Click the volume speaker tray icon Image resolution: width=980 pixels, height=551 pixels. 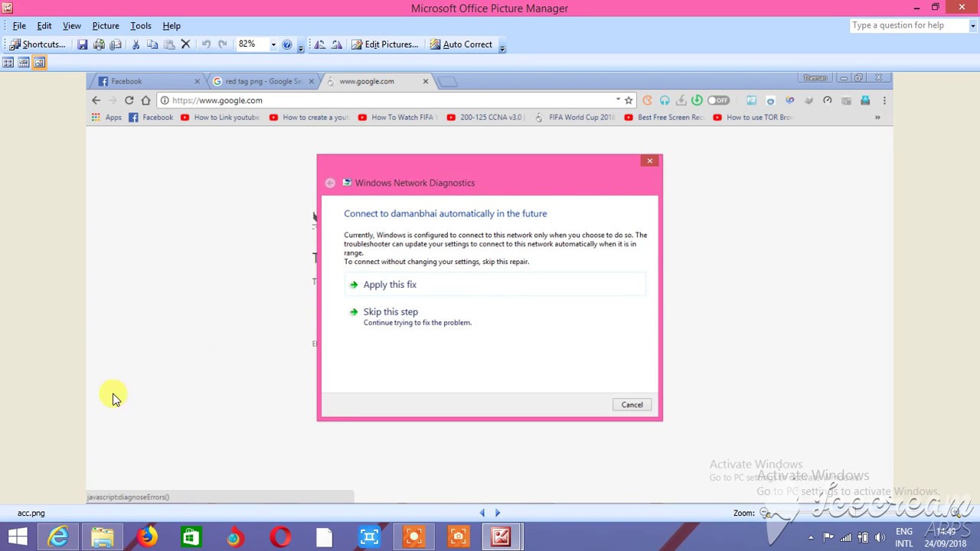pyautogui.click(x=880, y=537)
